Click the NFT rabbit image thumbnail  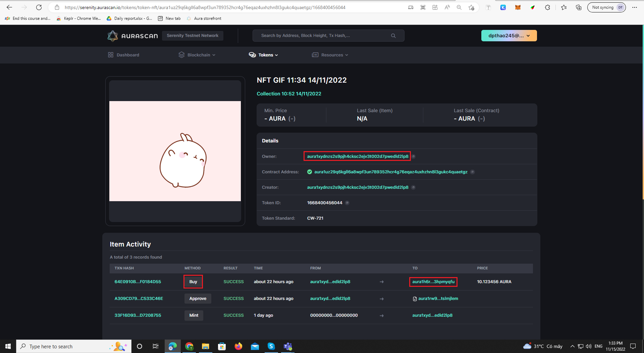(175, 150)
